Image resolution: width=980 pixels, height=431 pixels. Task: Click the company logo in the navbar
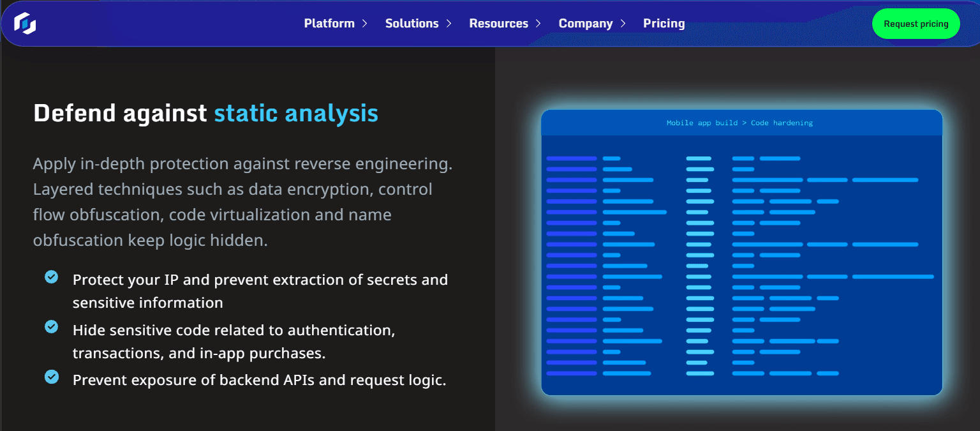click(25, 24)
